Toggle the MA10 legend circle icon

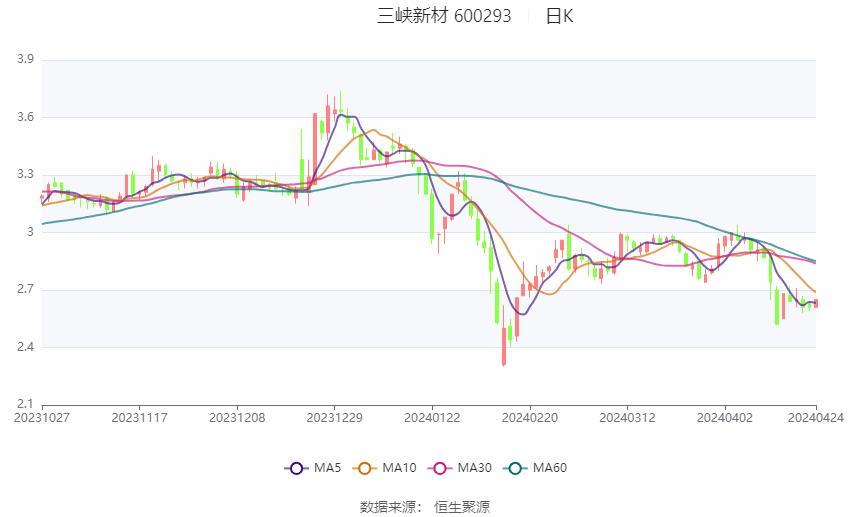[x=364, y=468]
